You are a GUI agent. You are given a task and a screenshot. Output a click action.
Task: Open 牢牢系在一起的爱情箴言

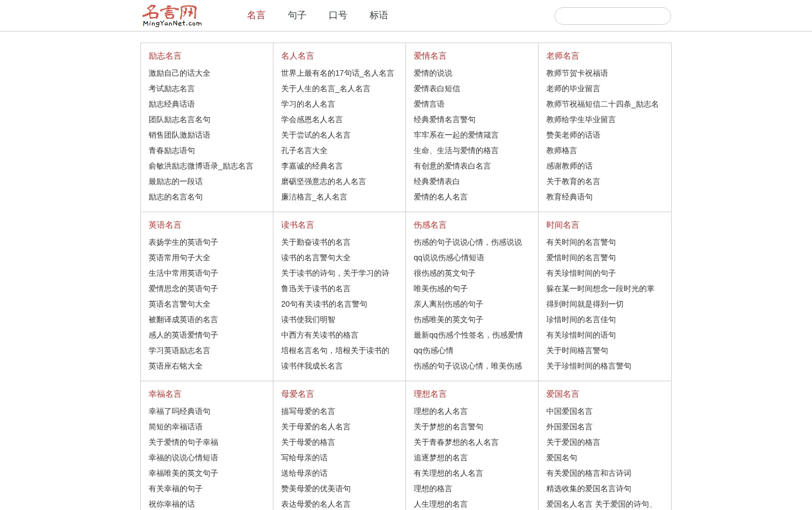click(456, 135)
